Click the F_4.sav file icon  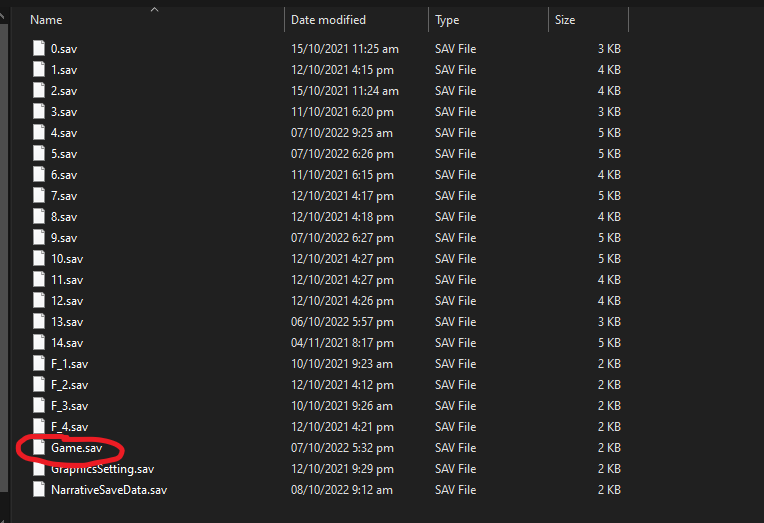[39, 426]
